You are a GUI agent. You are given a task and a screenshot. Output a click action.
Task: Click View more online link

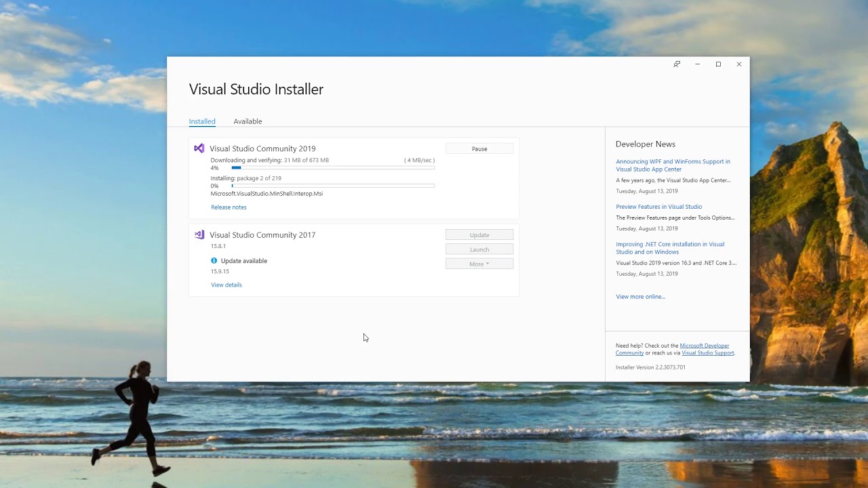click(x=640, y=297)
